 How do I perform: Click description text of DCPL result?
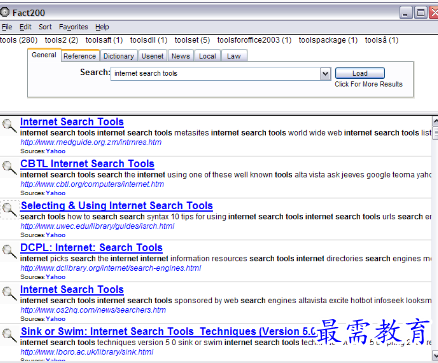[226, 259]
